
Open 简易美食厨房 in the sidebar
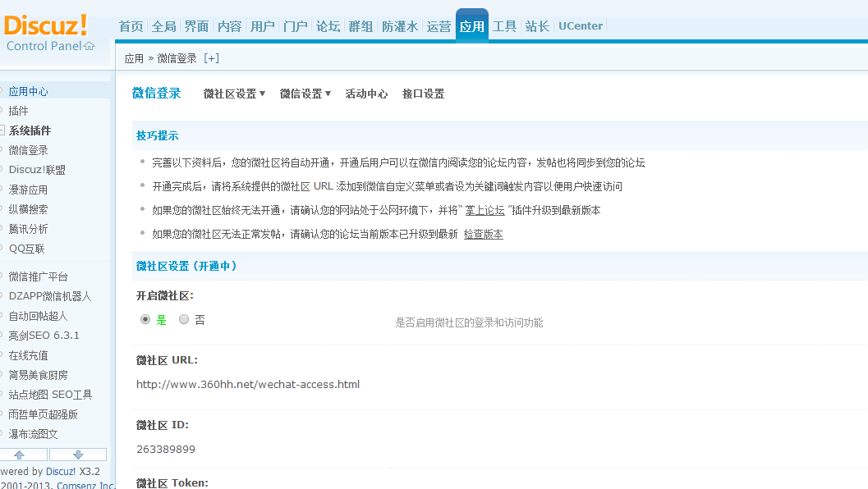pyautogui.click(x=39, y=375)
